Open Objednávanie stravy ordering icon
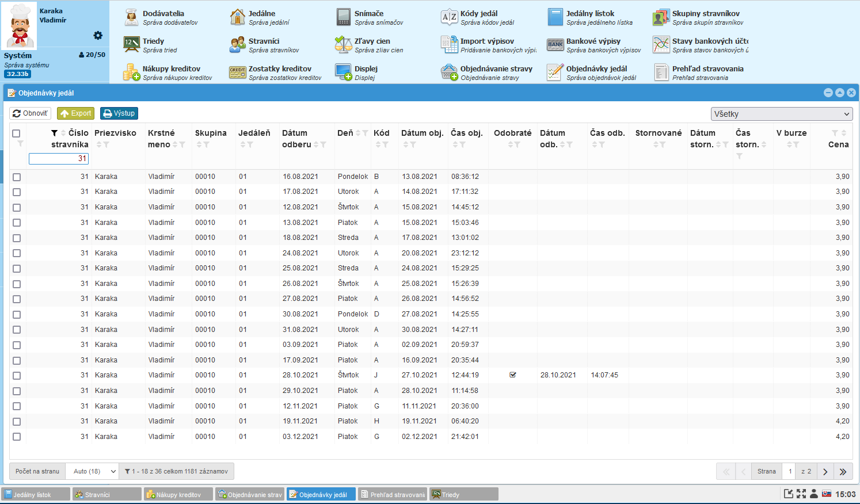Image resolution: width=860 pixels, height=504 pixels. [x=450, y=72]
